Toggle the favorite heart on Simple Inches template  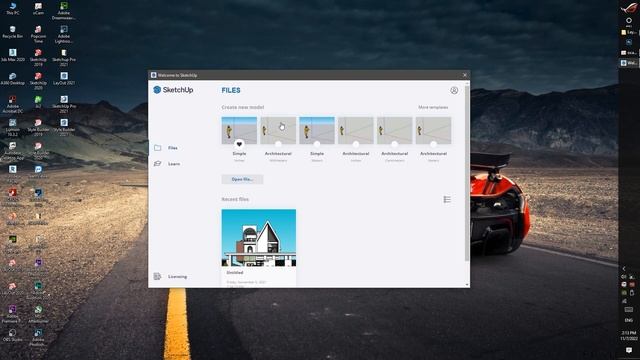click(x=239, y=144)
